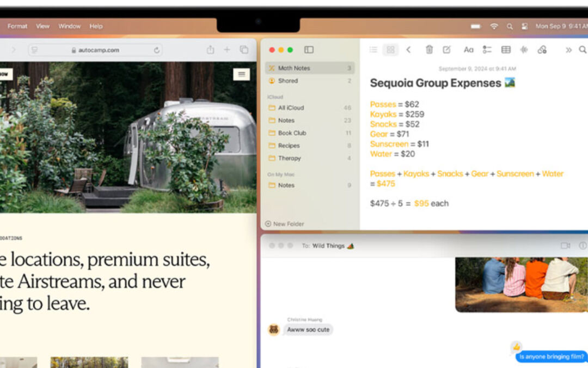Search notes with the magnifying glass
Screen dimensions: 588x368
[x=583, y=50]
